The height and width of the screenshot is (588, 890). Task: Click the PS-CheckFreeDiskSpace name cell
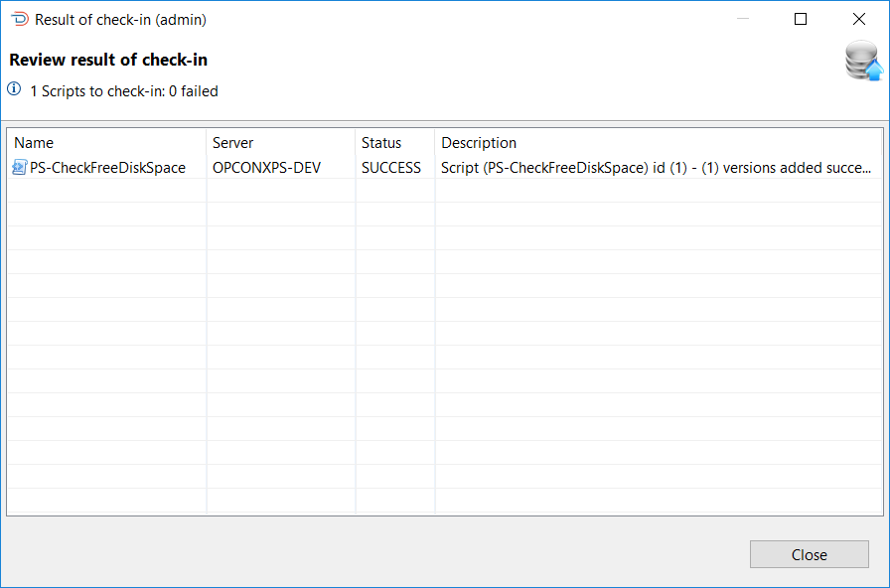[107, 168]
